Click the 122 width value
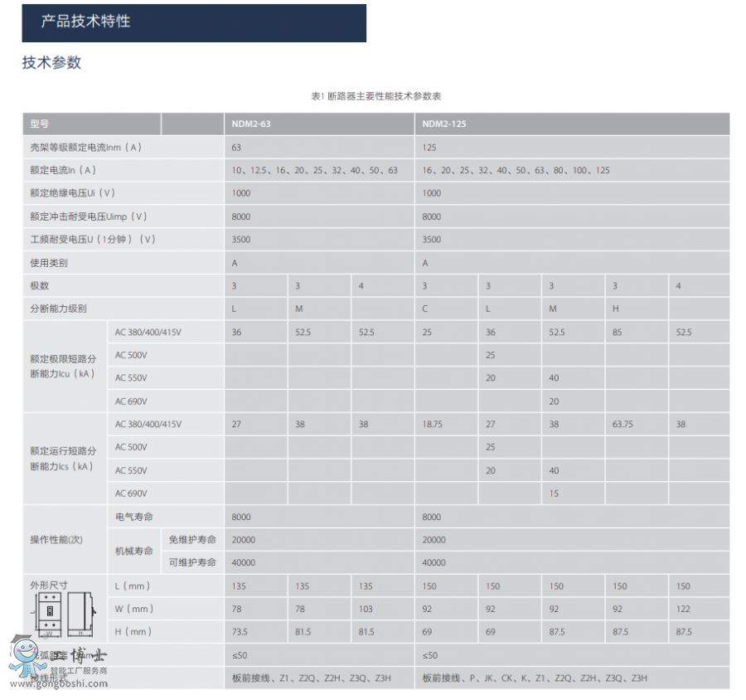 point(683,609)
